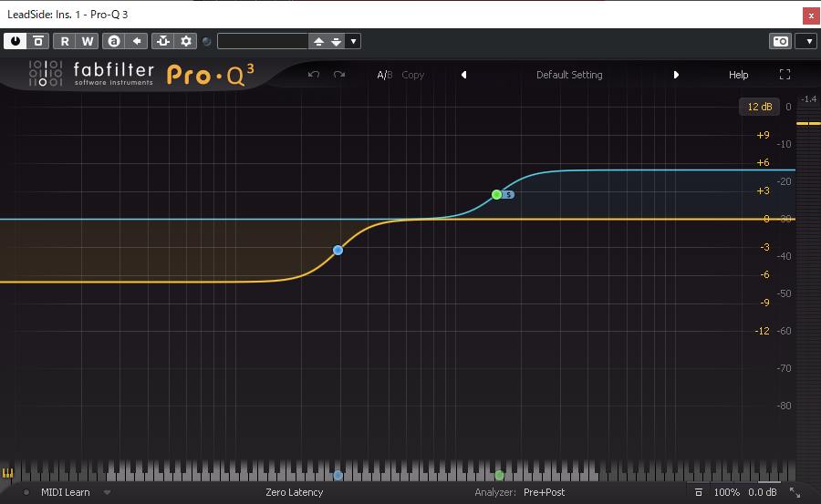Open the host plugin settings gear
The image size is (821, 504).
[x=186, y=41]
